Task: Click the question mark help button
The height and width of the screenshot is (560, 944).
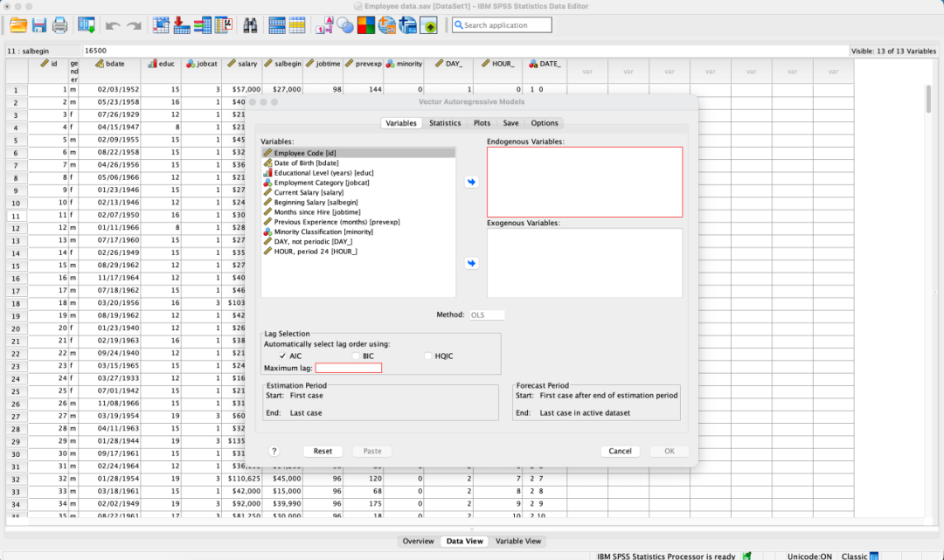Action: click(274, 451)
